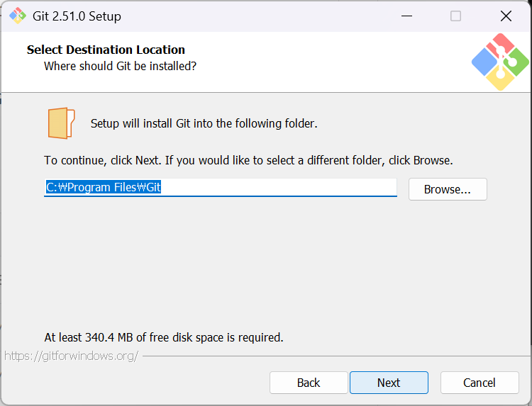532x406 pixels.
Task: Click the 340.4 MB disk space notice
Action: click(x=163, y=337)
